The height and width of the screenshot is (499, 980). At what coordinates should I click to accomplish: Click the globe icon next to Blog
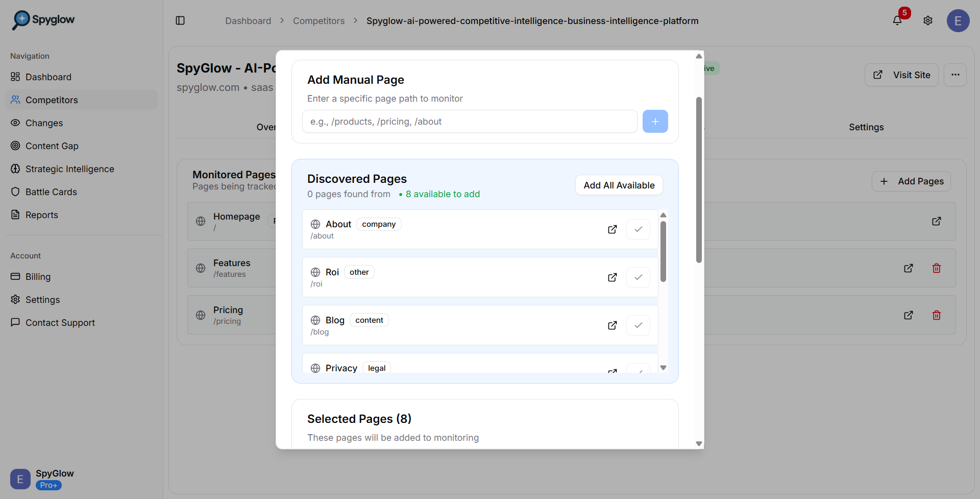(315, 320)
